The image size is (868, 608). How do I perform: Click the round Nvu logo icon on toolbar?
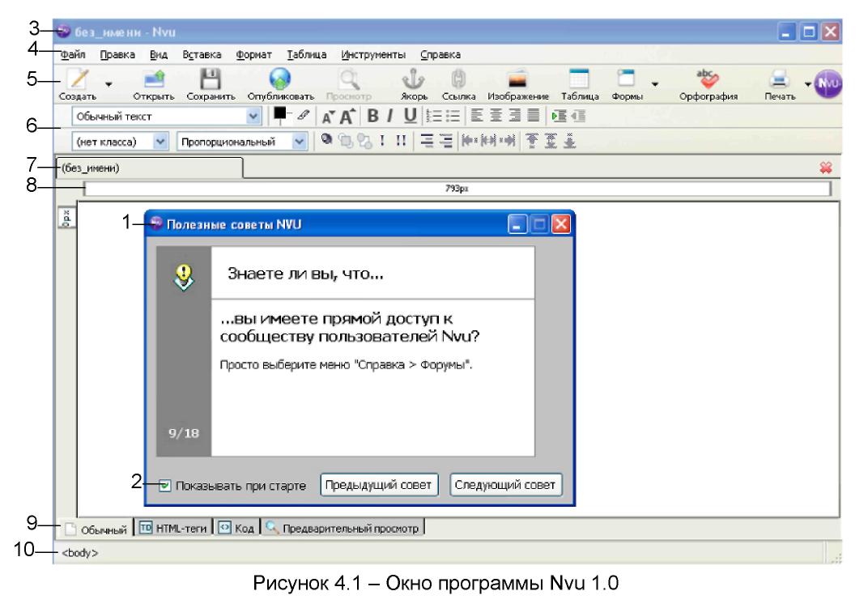pyautogui.click(x=828, y=83)
